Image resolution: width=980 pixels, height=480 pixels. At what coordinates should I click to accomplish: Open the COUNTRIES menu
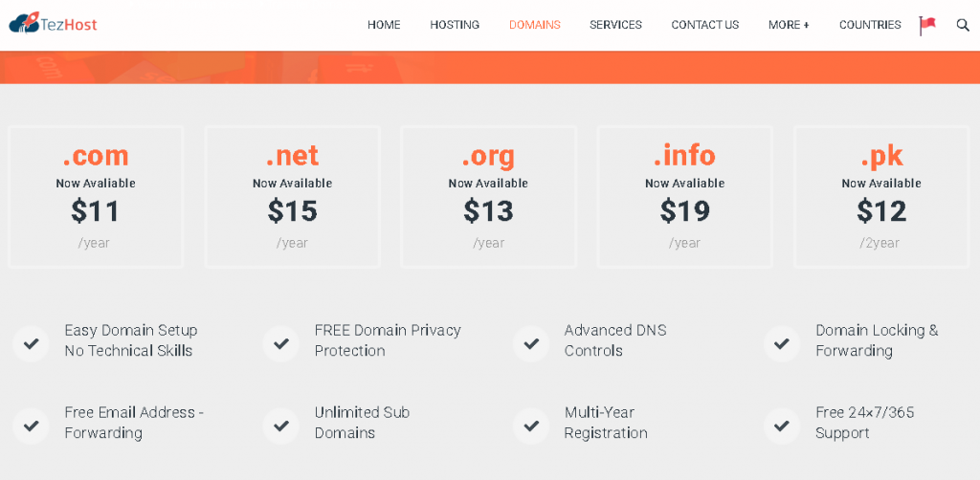[x=870, y=25]
